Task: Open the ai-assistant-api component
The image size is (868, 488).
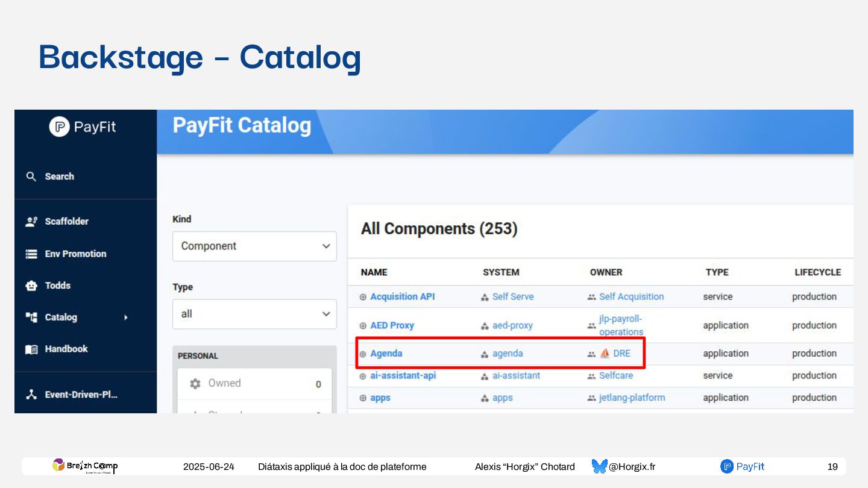Action: (x=403, y=375)
